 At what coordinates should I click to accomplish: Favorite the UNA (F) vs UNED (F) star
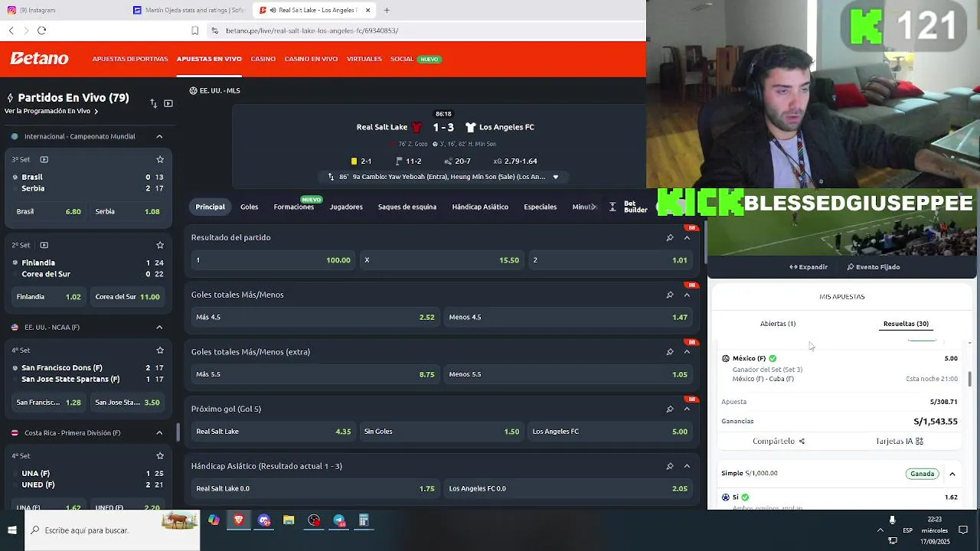click(x=160, y=455)
